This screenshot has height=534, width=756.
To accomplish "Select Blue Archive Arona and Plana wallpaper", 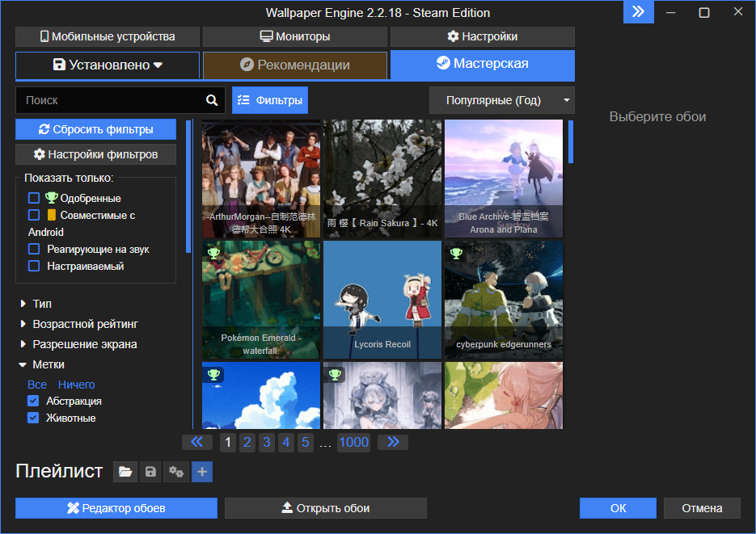I will 504,179.
